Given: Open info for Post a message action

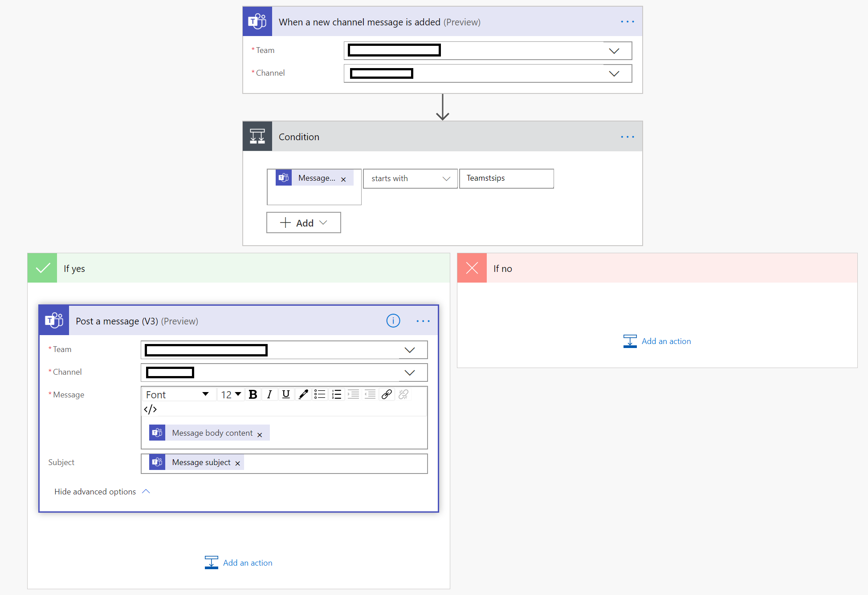Looking at the screenshot, I should point(393,321).
